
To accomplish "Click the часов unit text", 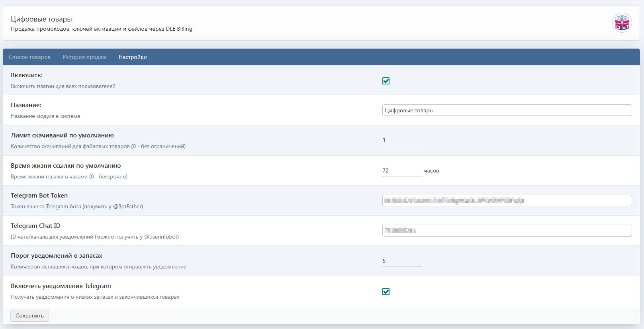I will tap(431, 171).
